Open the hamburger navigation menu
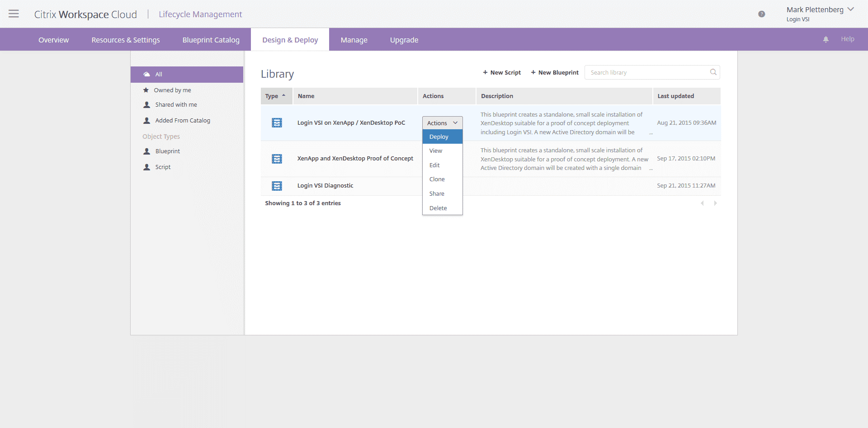 point(14,14)
